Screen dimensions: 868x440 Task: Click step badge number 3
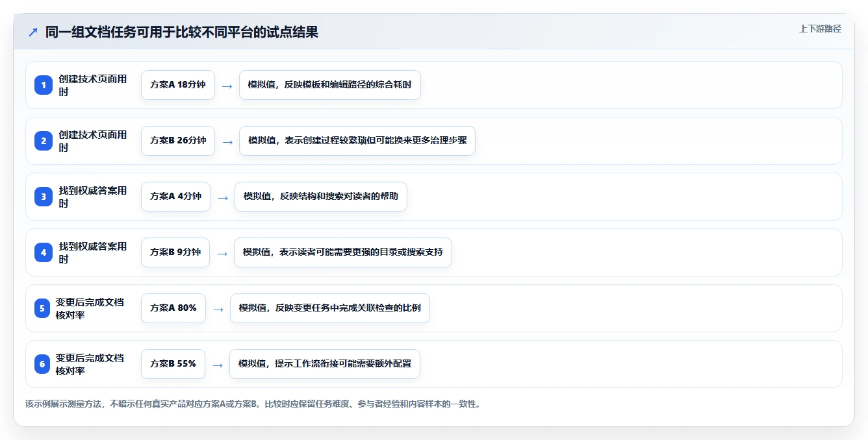tap(44, 197)
